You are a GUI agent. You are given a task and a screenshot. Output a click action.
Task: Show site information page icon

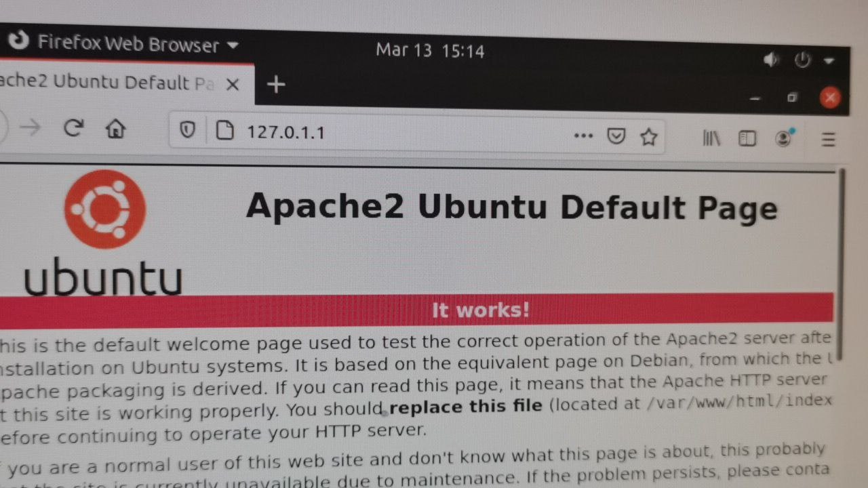coord(224,131)
